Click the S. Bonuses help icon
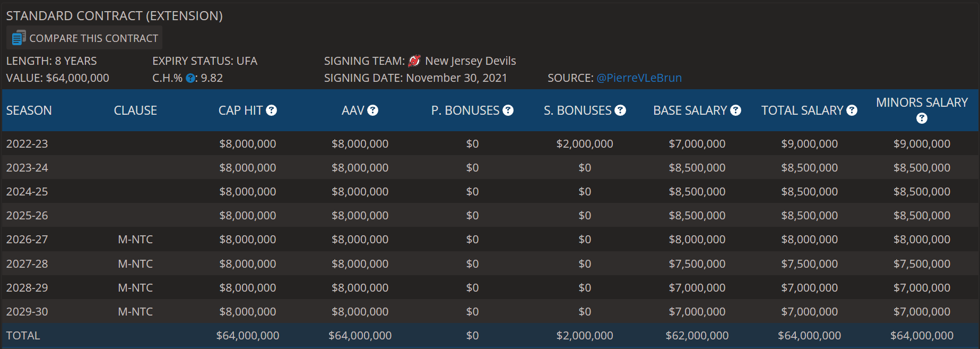Viewport: 980px width, 349px height. pos(620,110)
